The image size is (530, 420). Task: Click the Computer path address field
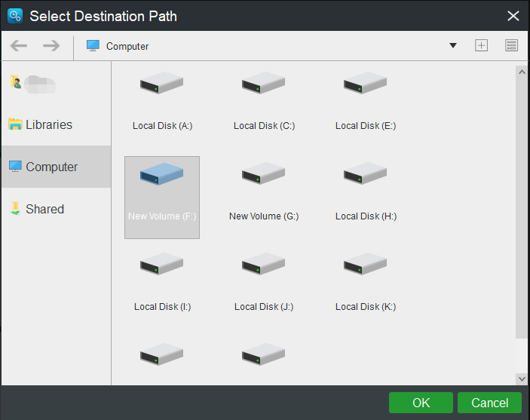(x=264, y=46)
